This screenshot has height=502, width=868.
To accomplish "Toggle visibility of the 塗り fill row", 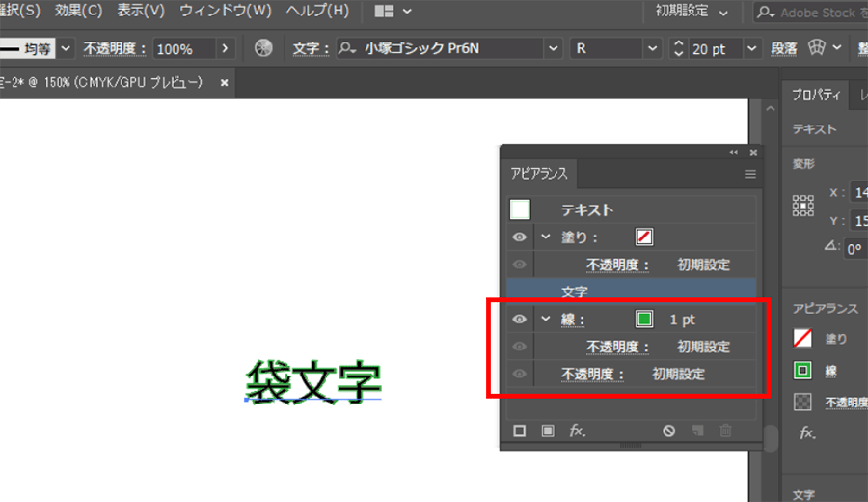I will click(519, 237).
